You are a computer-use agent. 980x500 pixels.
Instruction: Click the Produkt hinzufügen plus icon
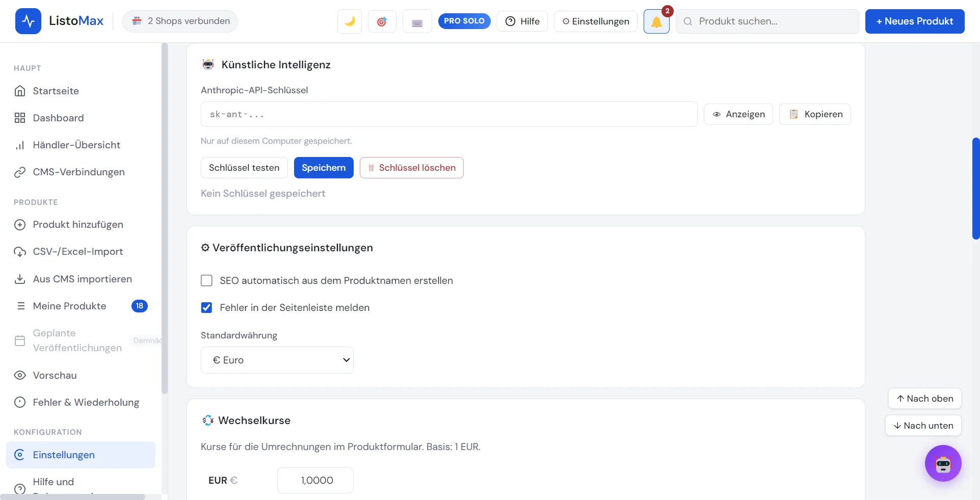tap(20, 225)
